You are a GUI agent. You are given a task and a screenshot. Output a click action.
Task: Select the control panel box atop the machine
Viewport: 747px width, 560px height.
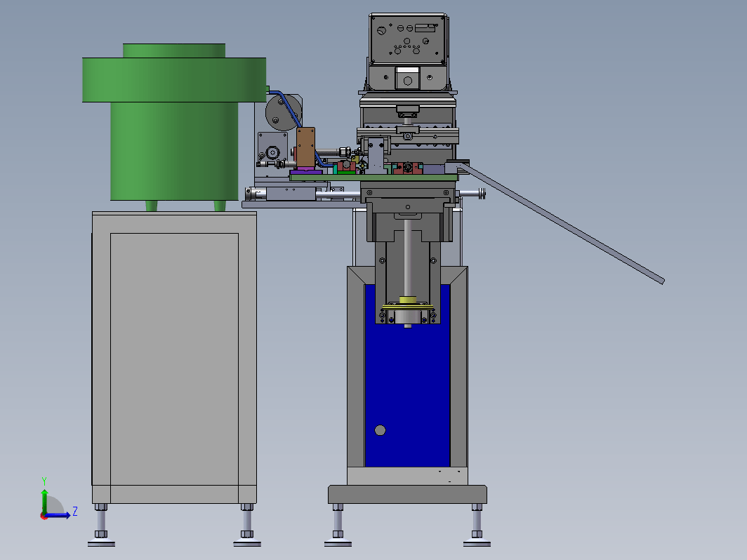(408, 39)
